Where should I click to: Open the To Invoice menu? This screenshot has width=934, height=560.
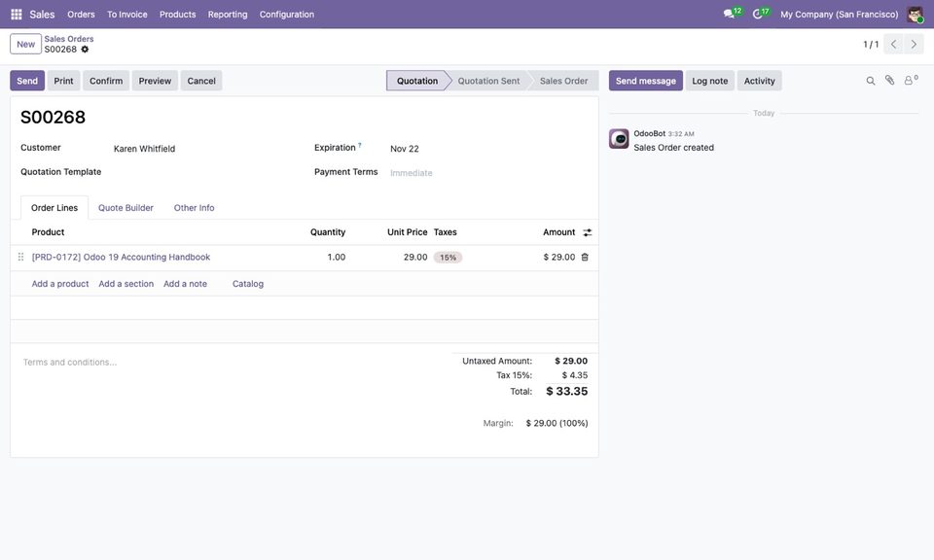[x=126, y=15]
